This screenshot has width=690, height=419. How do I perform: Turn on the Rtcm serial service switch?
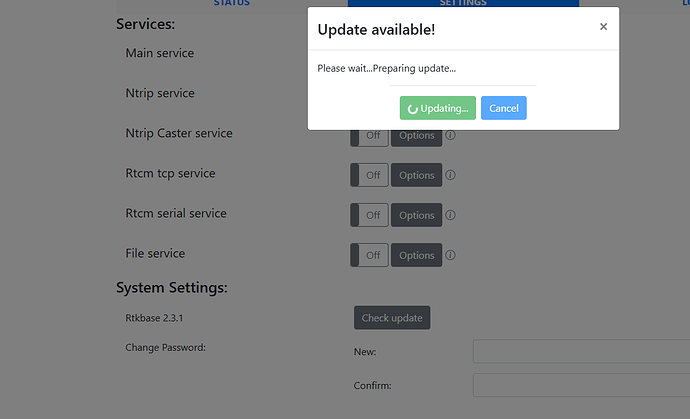(x=369, y=215)
